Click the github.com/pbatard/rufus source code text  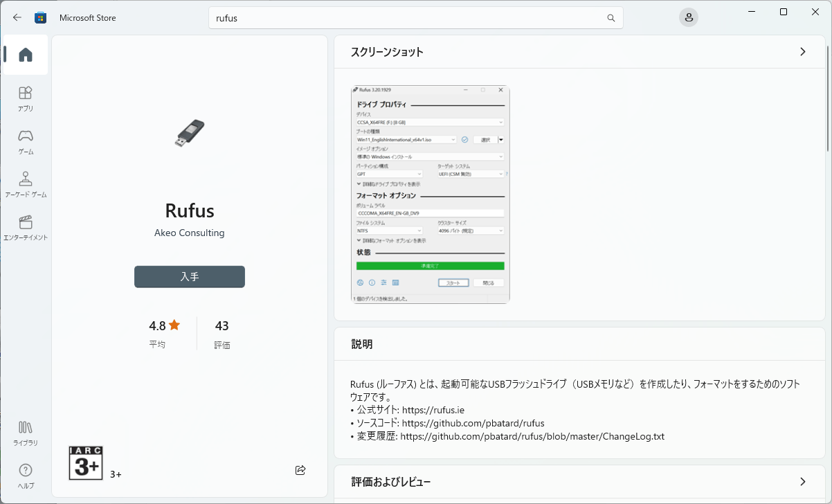473,423
